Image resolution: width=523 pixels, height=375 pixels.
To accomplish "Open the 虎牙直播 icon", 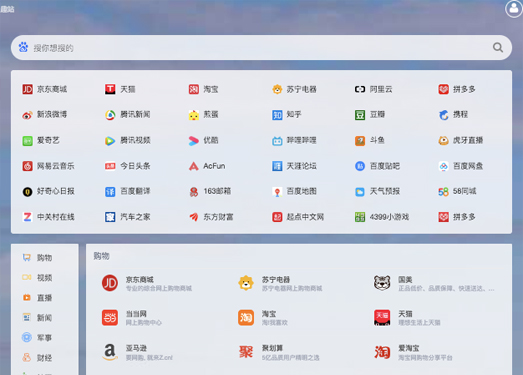I will pyautogui.click(x=443, y=140).
